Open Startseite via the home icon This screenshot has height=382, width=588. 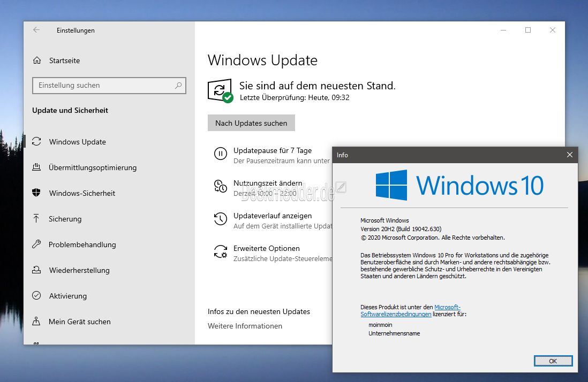click(x=36, y=60)
